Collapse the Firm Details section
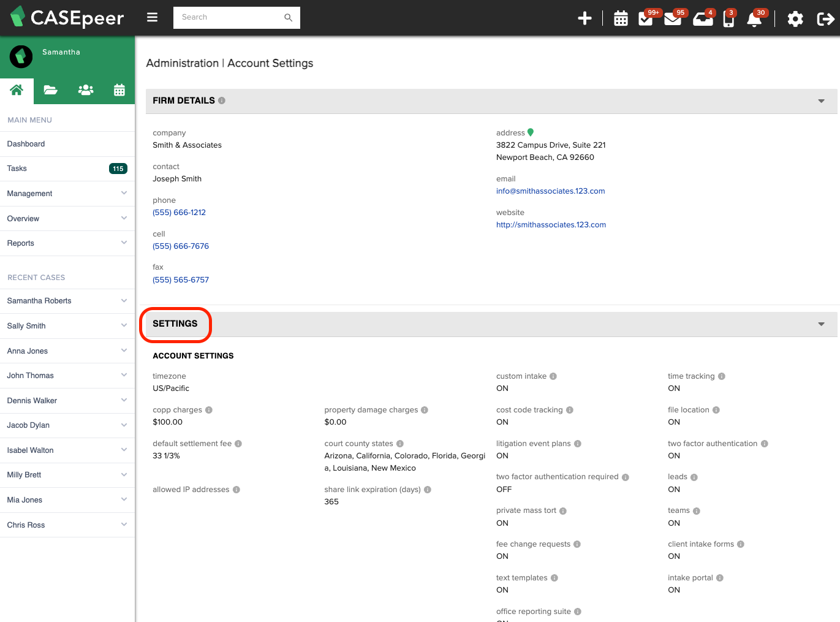The width and height of the screenshot is (840, 622). point(821,101)
